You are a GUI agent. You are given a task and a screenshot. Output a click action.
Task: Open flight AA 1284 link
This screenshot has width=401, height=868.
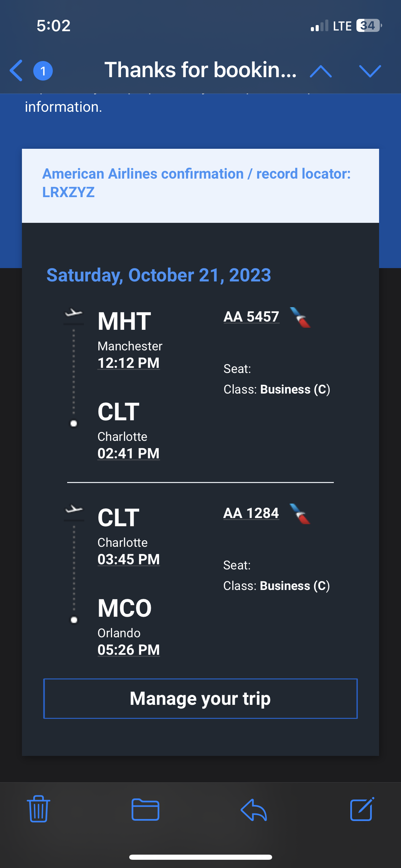click(x=251, y=513)
